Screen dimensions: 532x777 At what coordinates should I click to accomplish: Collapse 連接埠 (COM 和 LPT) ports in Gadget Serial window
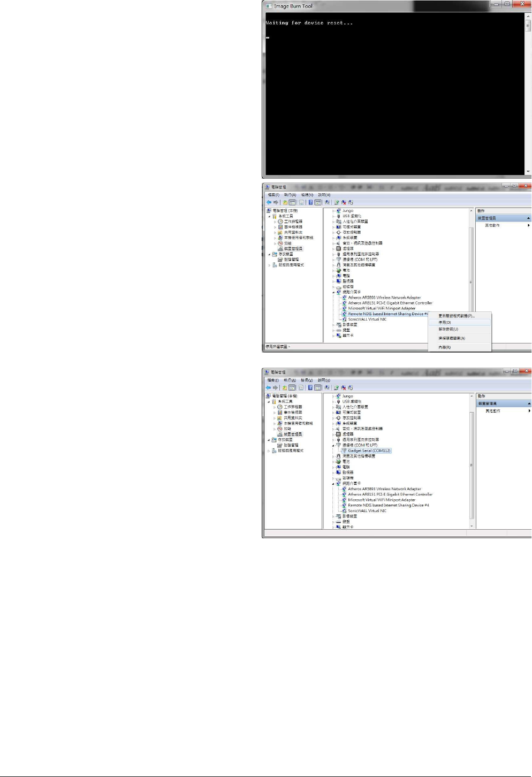333,445
